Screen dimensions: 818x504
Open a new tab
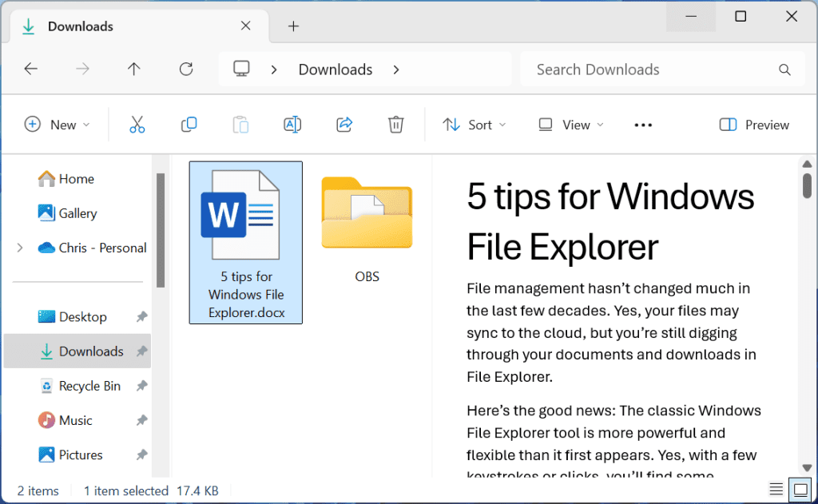[x=292, y=26]
